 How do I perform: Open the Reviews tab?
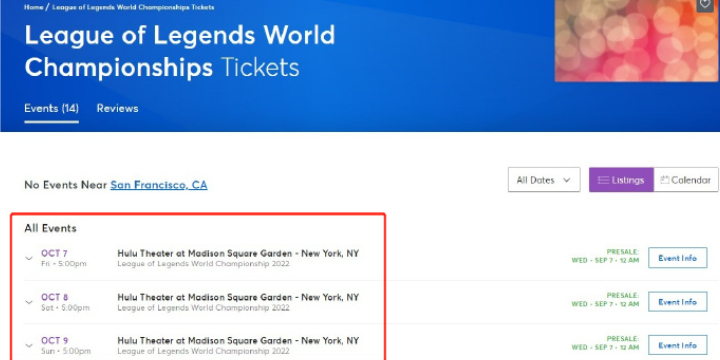118,109
